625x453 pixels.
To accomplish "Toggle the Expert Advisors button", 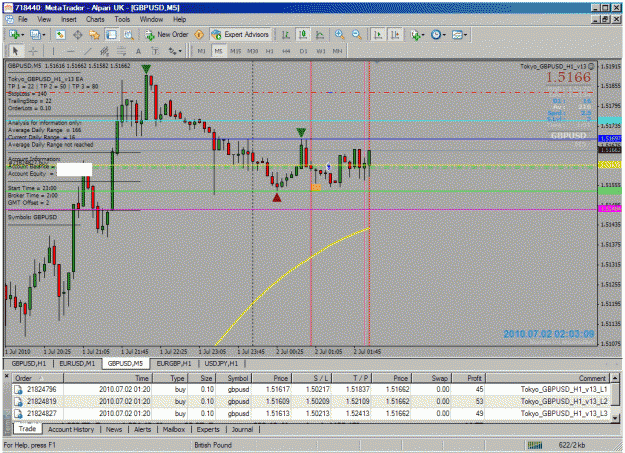I will (240, 35).
